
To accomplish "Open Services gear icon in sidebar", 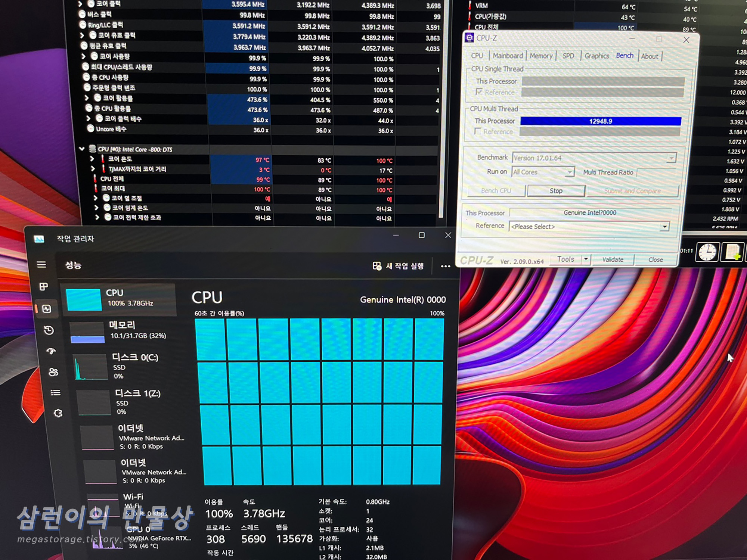I will click(58, 413).
